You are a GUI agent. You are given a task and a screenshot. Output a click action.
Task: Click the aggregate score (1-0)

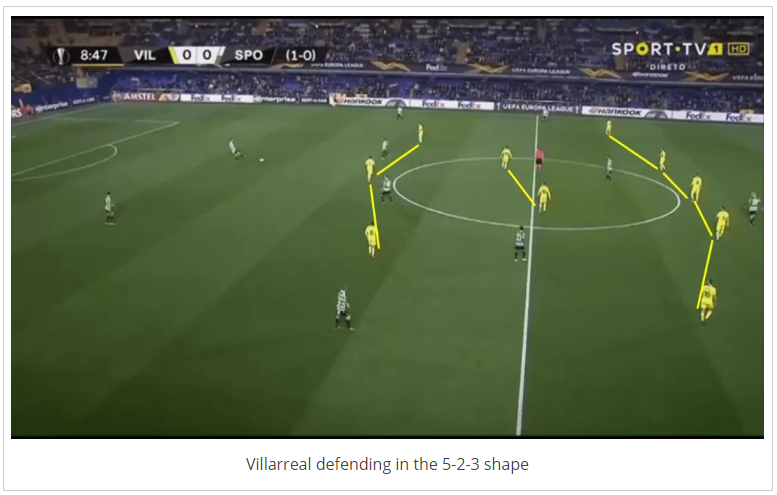click(300, 55)
